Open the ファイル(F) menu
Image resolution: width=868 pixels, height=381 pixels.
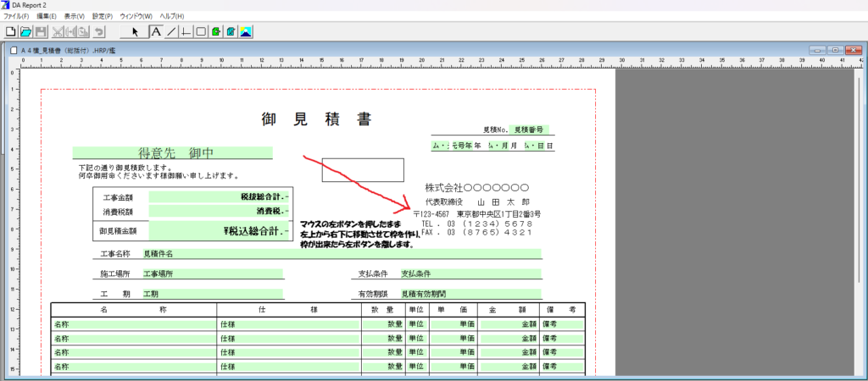click(16, 17)
